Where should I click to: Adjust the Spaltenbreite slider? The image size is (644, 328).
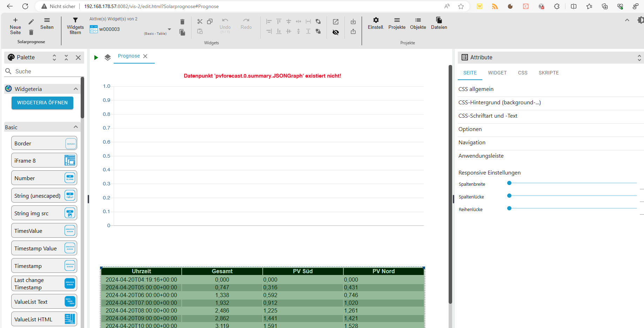pos(572,183)
